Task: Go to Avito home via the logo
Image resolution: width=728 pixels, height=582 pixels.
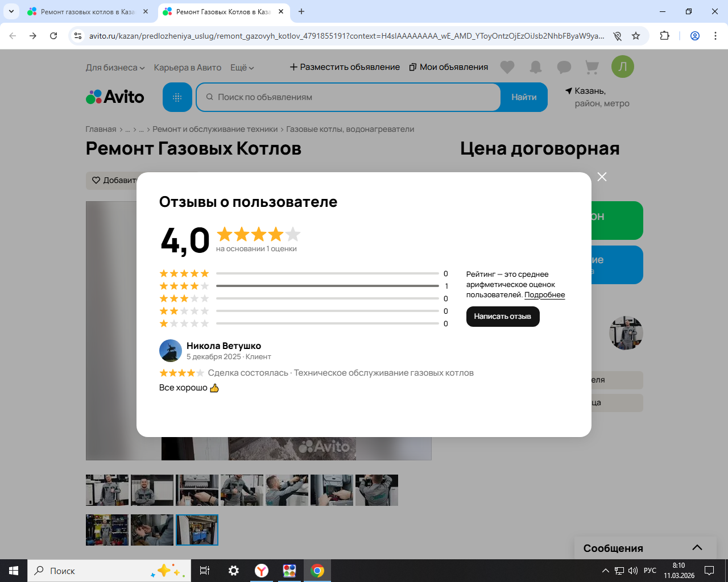Action: coord(115,97)
